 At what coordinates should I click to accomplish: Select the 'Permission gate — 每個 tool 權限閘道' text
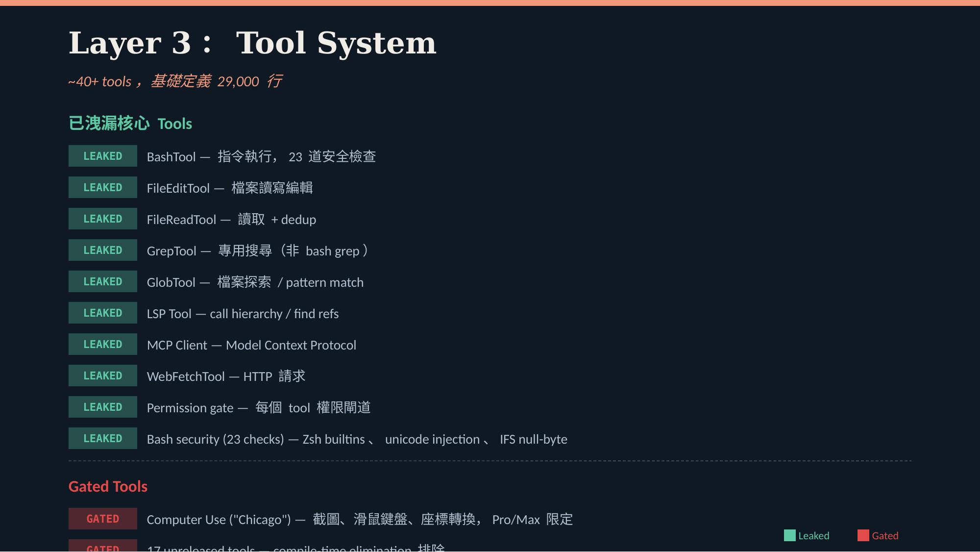259,408
